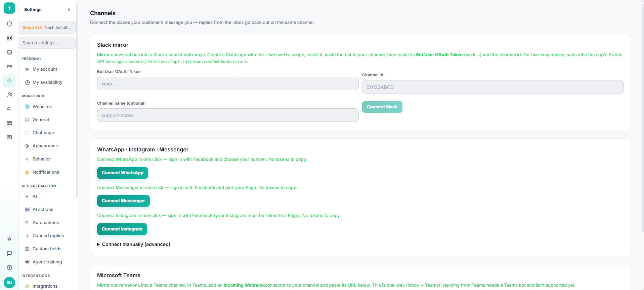Click the settings sidebar scrollbar

tap(77, 101)
